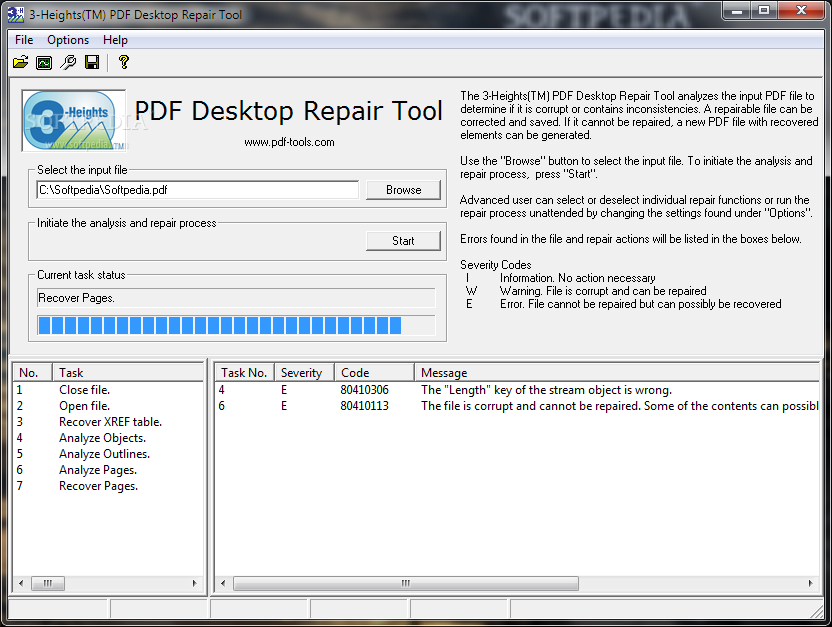Click the message list horizontal scrollbar thumb
Viewport: 832px width, 627px height.
click(406, 584)
